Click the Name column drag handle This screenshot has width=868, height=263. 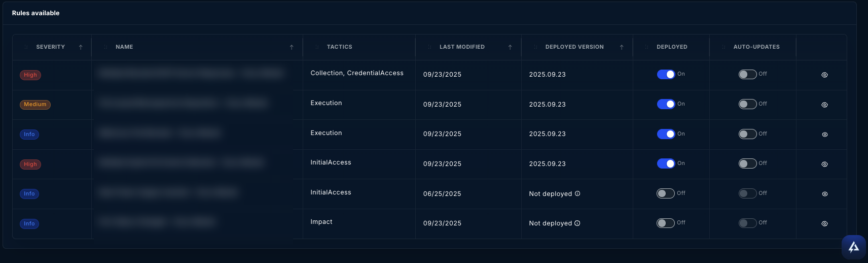tap(105, 47)
